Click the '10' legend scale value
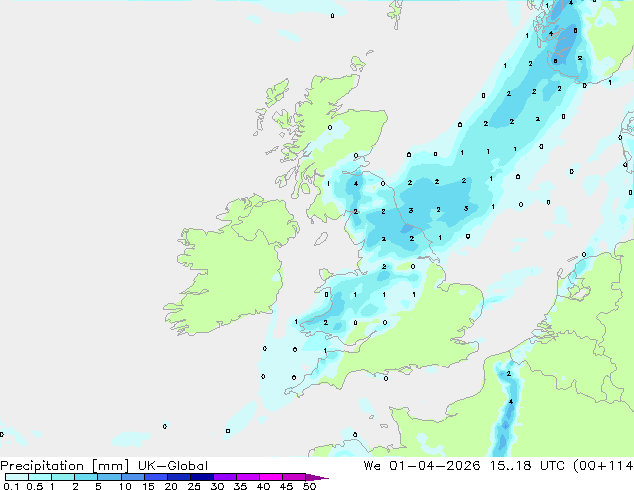This screenshot has width=634, height=490. tap(125, 486)
